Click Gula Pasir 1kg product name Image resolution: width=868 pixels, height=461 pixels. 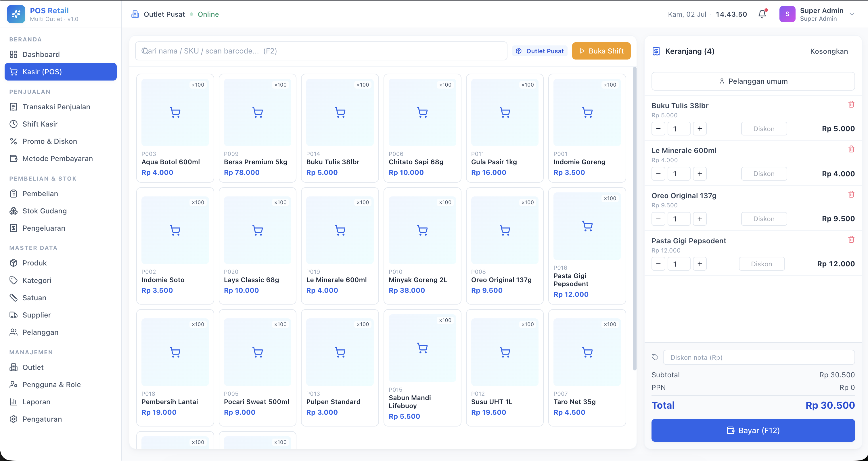point(494,162)
